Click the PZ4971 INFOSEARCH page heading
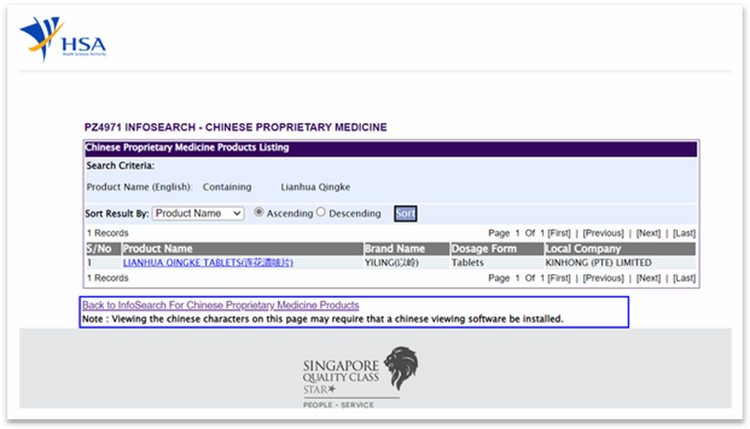The height and width of the screenshot is (429, 750). tap(236, 127)
